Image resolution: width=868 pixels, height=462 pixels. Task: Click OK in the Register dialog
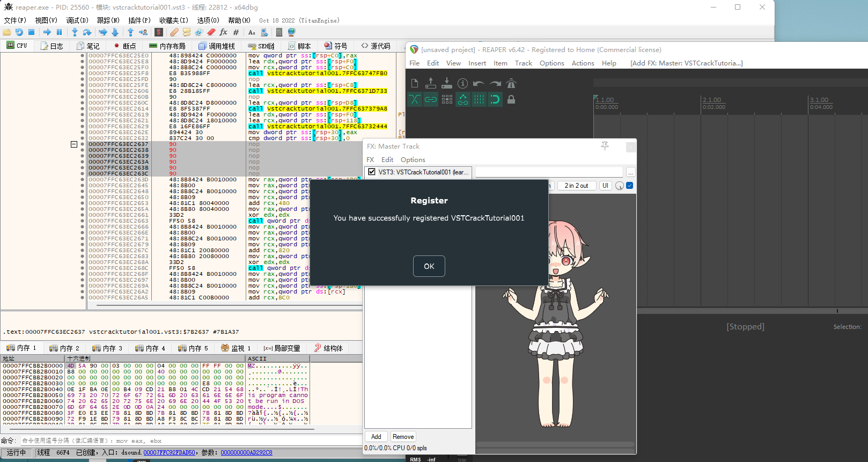coord(429,266)
